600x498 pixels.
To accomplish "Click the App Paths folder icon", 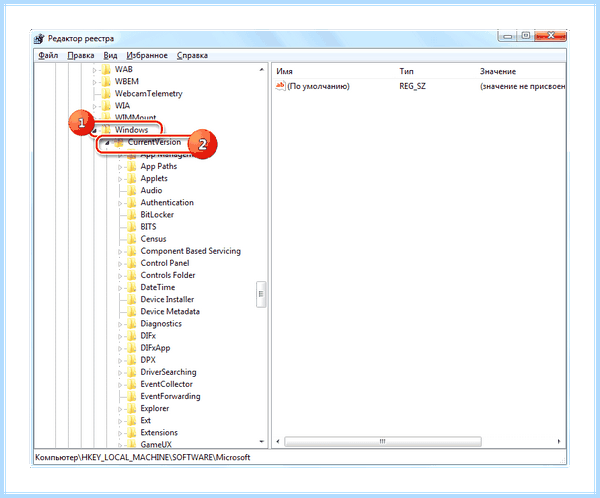I will tap(132, 167).
